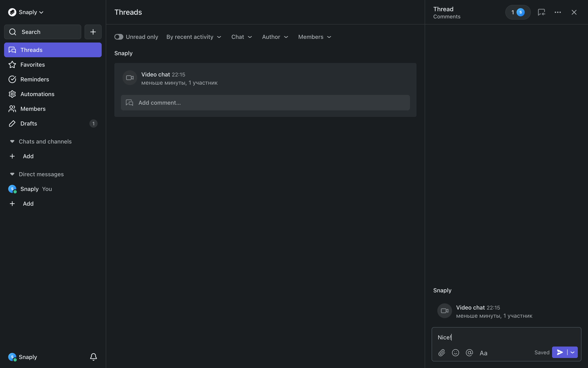The image size is (588, 368).
Task: Focus the Search field
Action: (x=42, y=32)
